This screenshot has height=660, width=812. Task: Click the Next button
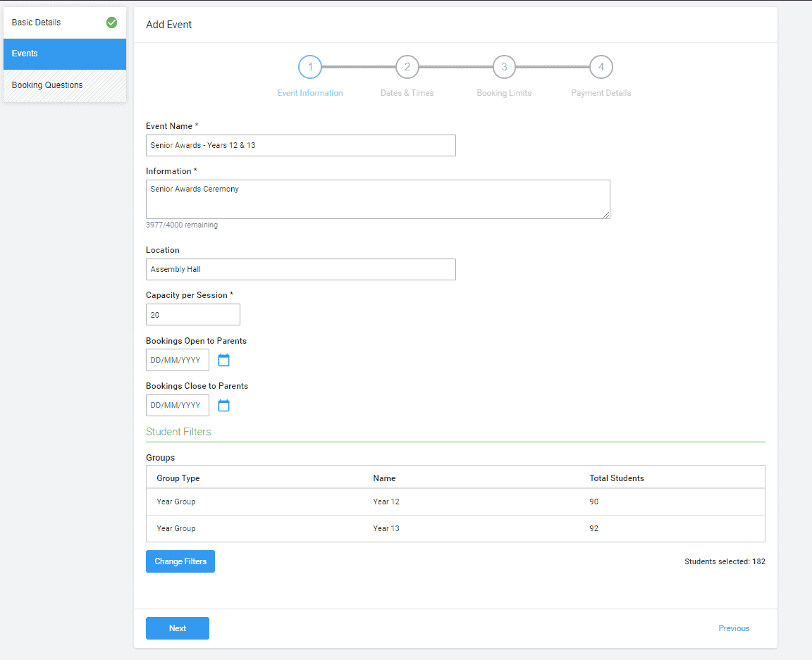(x=177, y=628)
